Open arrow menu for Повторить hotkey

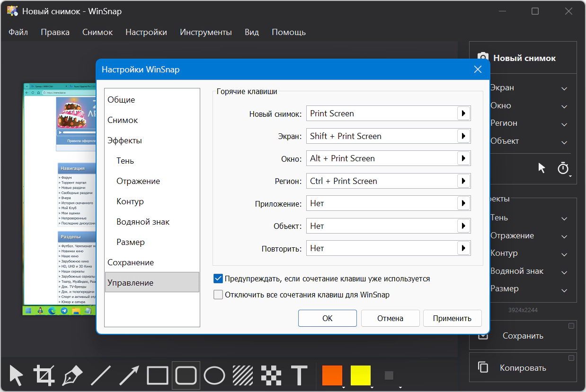463,248
